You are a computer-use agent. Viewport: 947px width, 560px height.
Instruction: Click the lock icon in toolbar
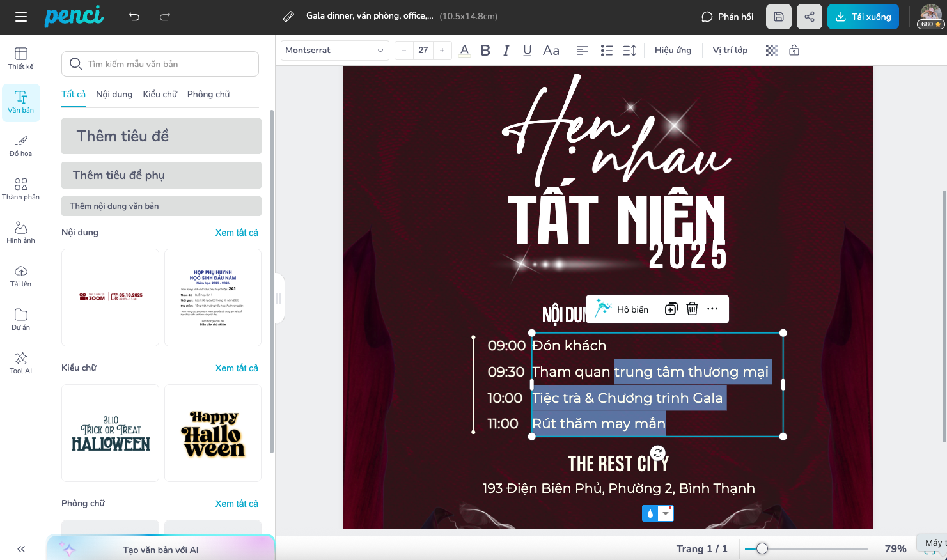[794, 51]
